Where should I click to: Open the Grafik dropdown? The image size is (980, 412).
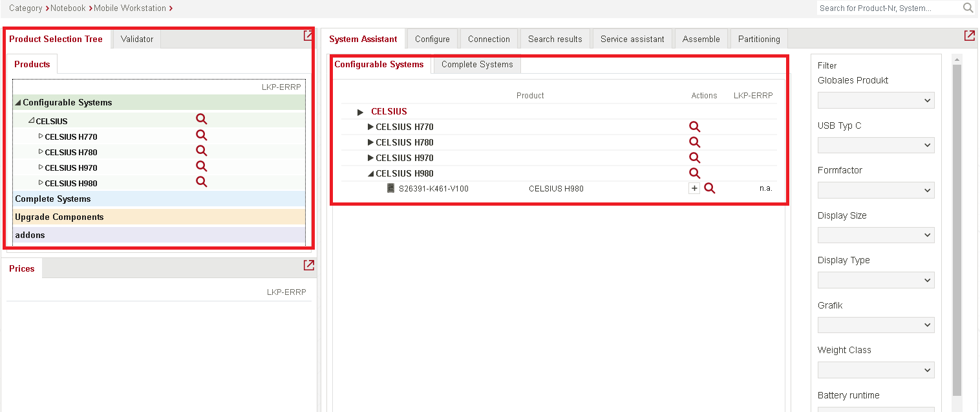876,325
